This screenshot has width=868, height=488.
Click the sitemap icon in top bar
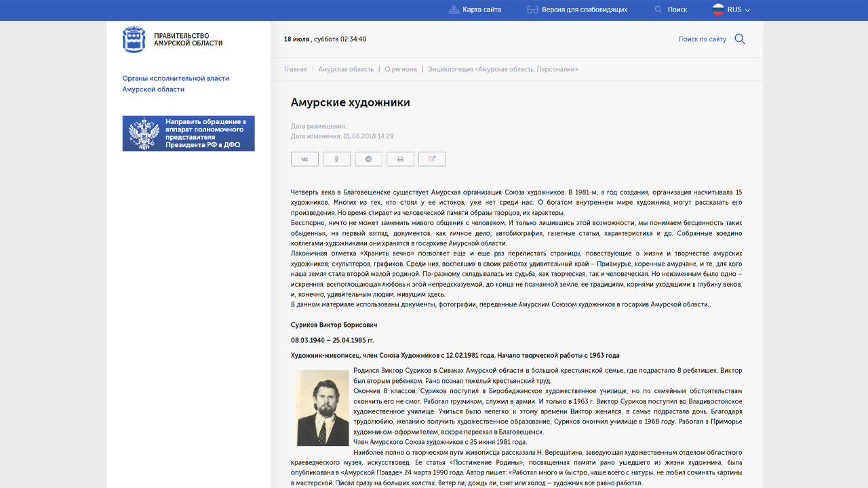pos(454,9)
